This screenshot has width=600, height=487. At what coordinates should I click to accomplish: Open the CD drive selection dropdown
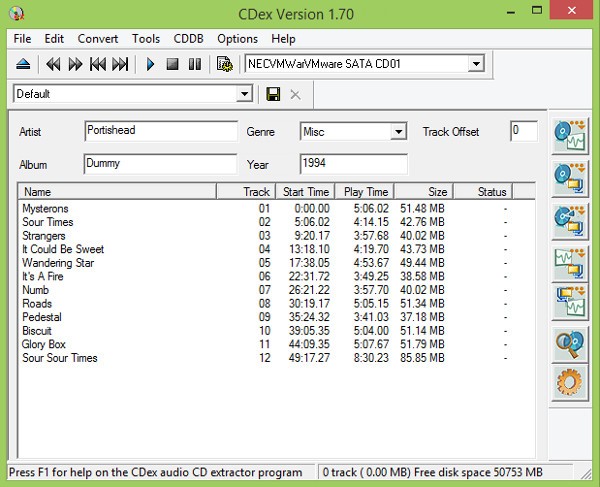click(x=476, y=64)
